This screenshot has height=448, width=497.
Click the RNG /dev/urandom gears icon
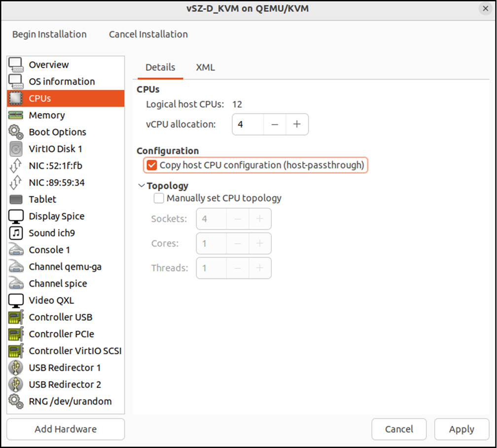tap(16, 401)
